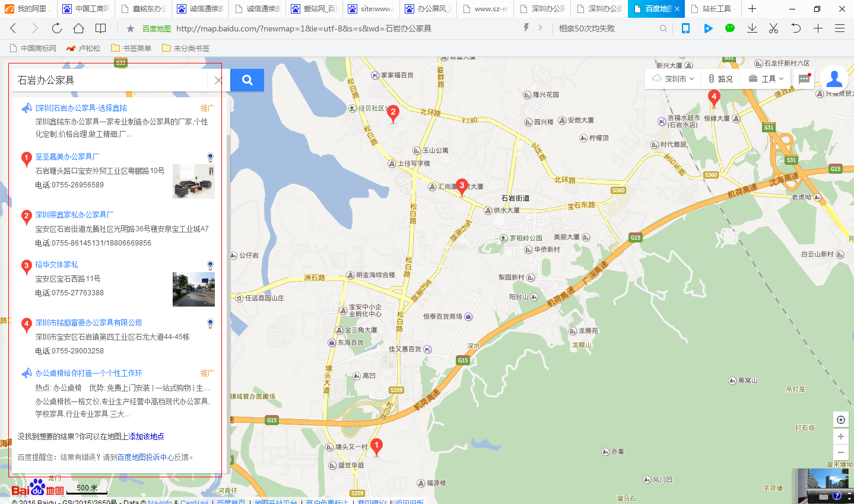
Task: Clear the search box with the X
Action: coord(218,80)
